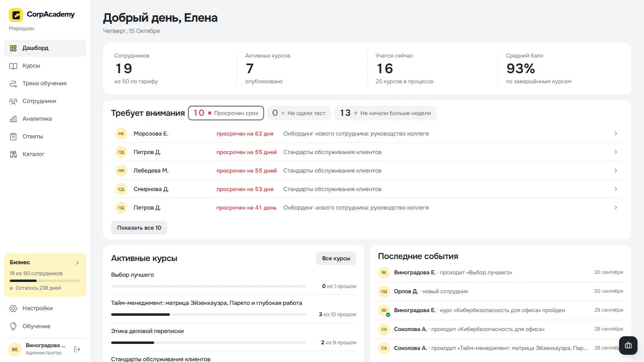Click the CorpAcademy logo icon

click(x=16, y=15)
